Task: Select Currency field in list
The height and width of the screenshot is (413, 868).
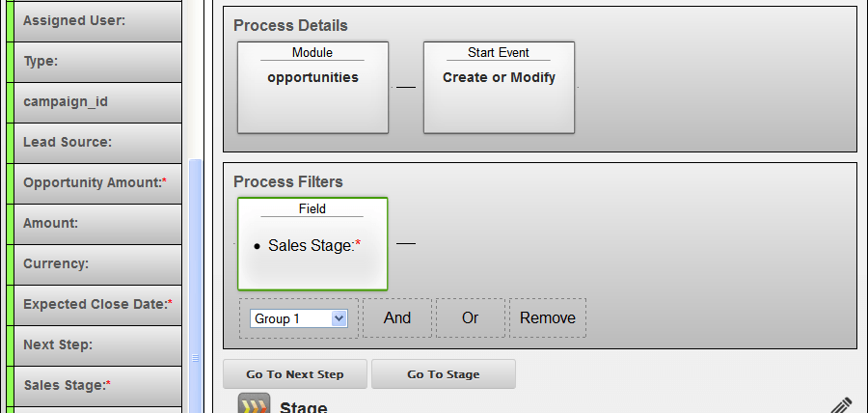Action: [97, 264]
